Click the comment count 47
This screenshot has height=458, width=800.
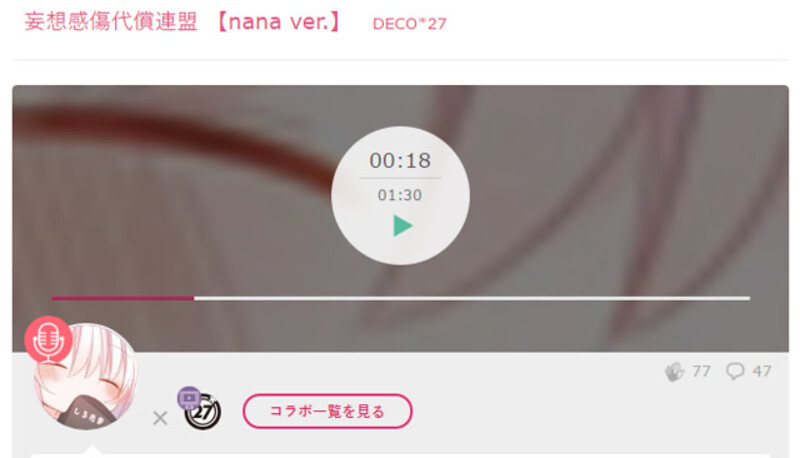762,371
